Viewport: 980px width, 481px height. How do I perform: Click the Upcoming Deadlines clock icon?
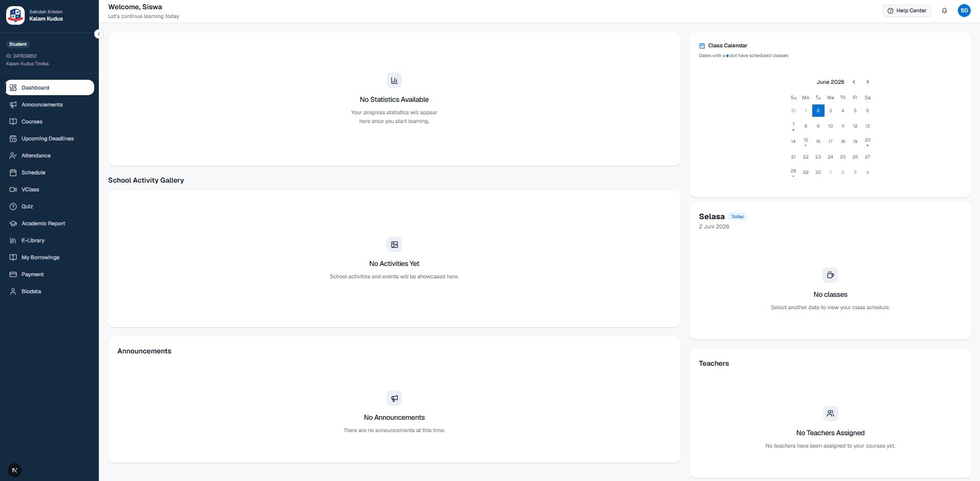pyautogui.click(x=13, y=138)
